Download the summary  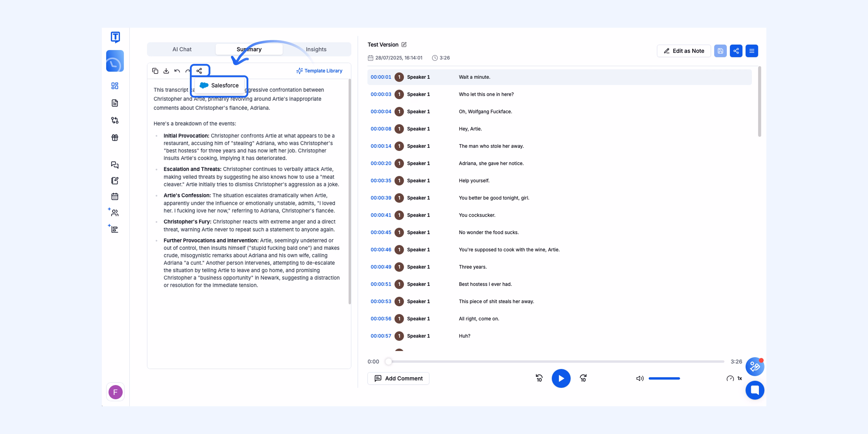(x=166, y=71)
